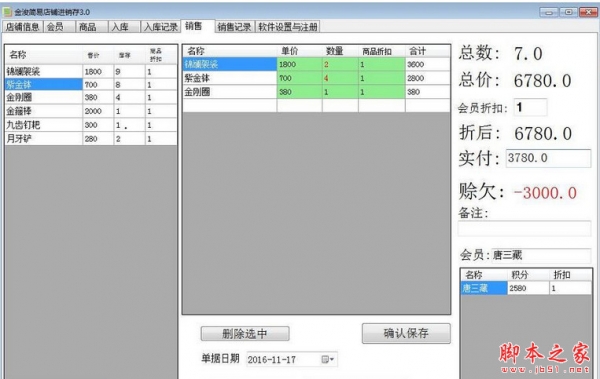600x379 pixels.
Task: Maximize the application window
Action: pyautogui.click(x=569, y=12)
